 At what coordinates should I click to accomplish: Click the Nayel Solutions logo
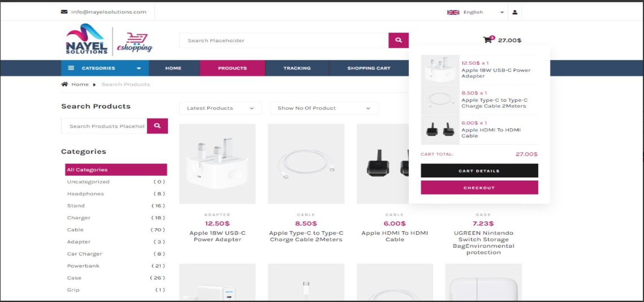(87, 39)
